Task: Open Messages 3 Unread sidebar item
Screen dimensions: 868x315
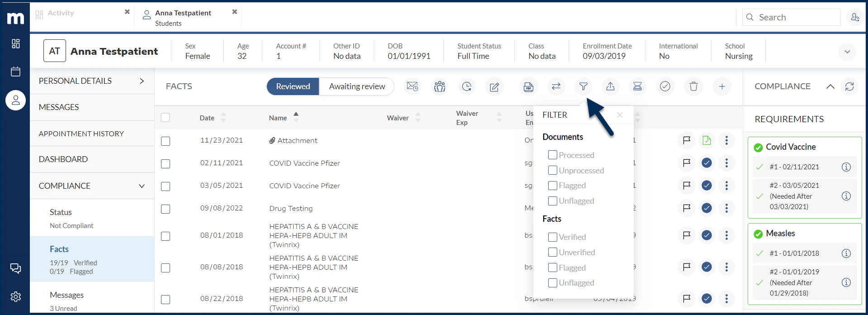Action: tap(92, 301)
